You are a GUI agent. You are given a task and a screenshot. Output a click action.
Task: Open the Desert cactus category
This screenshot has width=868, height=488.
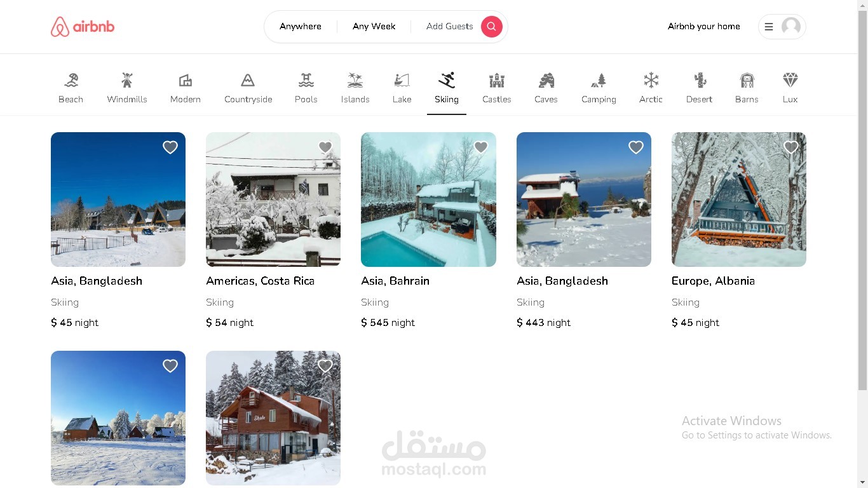[x=700, y=80]
